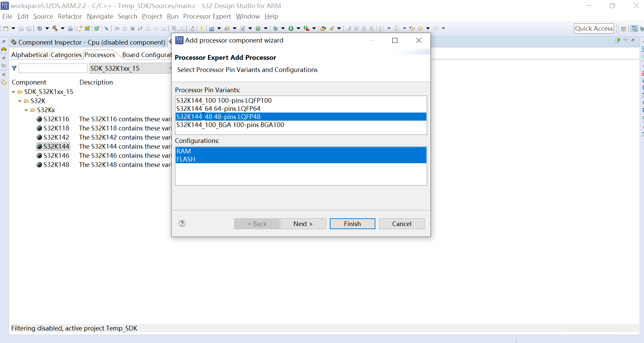Open the Build hammer dropdown arrow
The width and height of the screenshot is (644, 343).
(x=63, y=28)
